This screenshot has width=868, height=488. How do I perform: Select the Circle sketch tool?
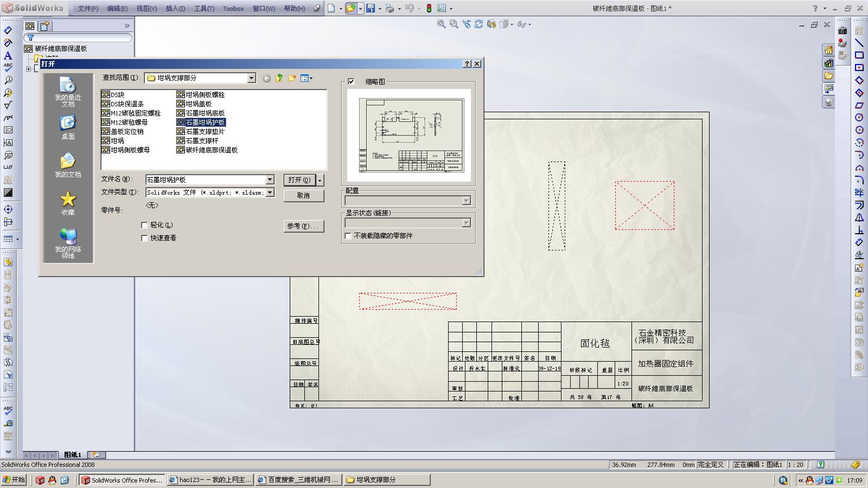(x=859, y=118)
